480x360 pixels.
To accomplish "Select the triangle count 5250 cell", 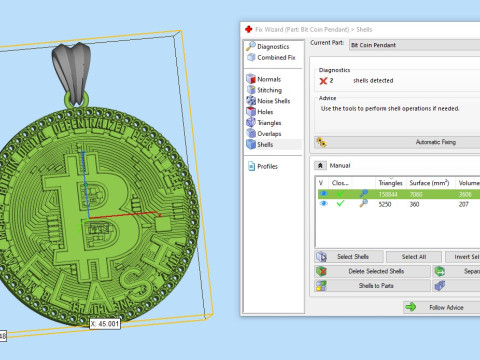I will pyautogui.click(x=385, y=204).
